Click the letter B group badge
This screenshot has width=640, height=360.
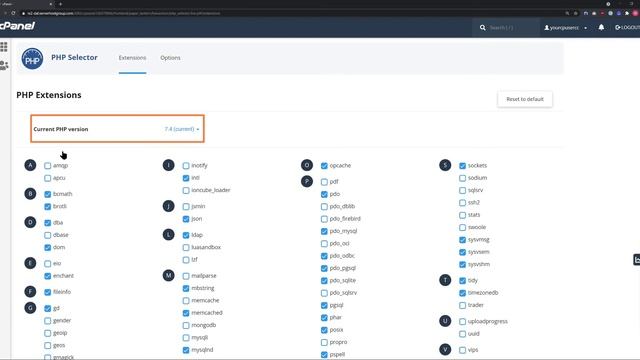pyautogui.click(x=30, y=193)
